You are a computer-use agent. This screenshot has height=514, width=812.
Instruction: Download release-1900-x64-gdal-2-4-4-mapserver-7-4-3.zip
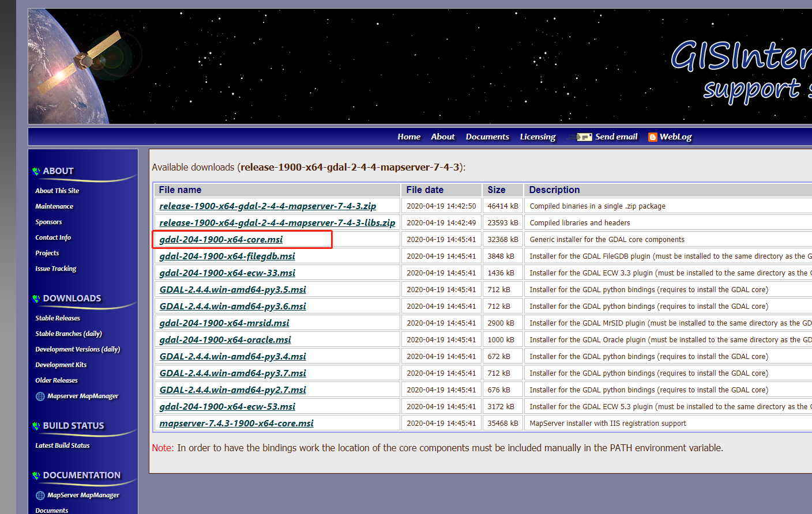tap(268, 206)
